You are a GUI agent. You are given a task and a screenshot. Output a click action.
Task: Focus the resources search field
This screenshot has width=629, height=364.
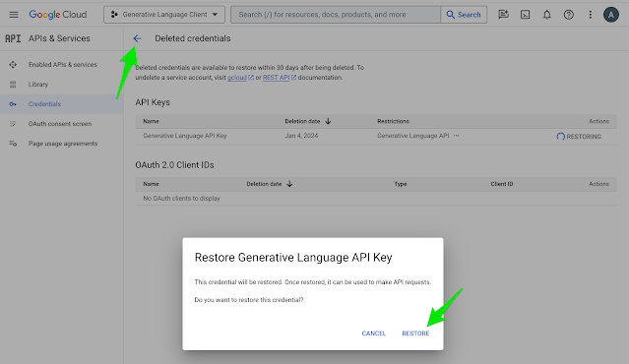coord(336,15)
